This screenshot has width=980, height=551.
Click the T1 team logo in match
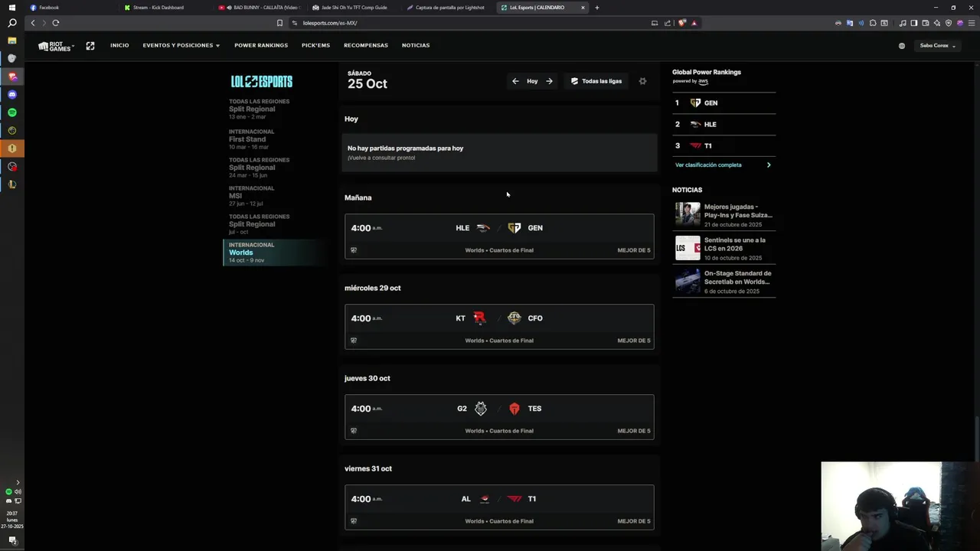tap(514, 499)
